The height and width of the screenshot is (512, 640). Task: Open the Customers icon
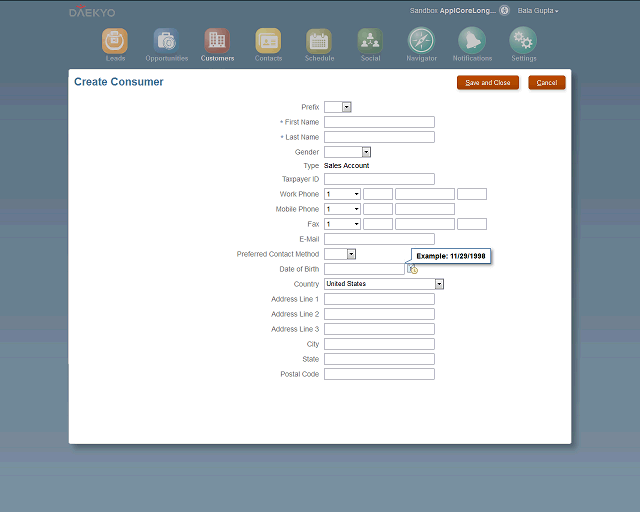pyautogui.click(x=217, y=41)
